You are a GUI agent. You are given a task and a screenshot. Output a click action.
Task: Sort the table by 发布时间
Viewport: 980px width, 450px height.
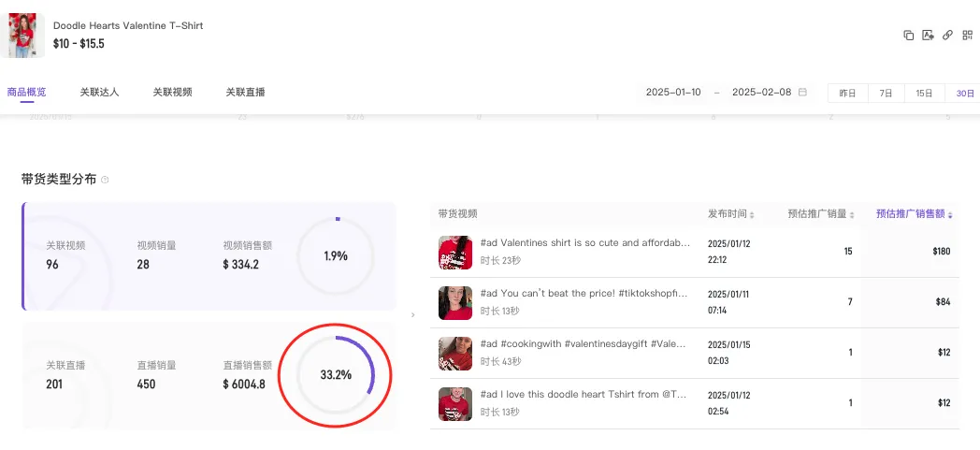pyautogui.click(x=731, y=213)
